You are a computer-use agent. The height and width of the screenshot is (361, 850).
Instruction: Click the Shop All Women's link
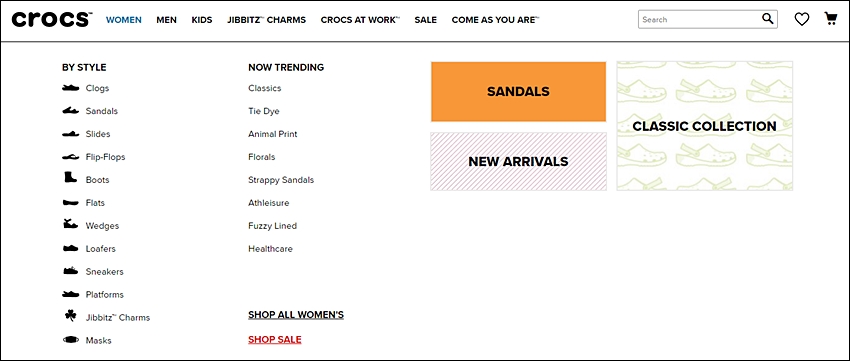click(296, 315)
